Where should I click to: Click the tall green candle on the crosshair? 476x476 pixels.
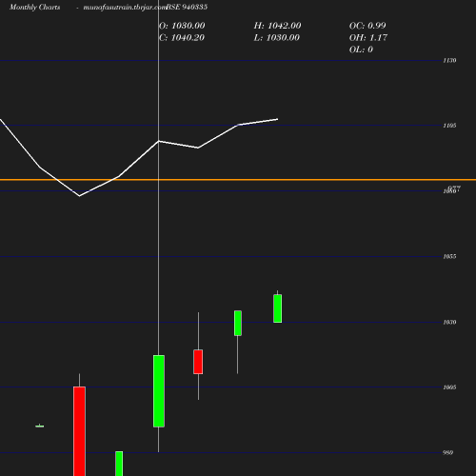tap(159, 391)
